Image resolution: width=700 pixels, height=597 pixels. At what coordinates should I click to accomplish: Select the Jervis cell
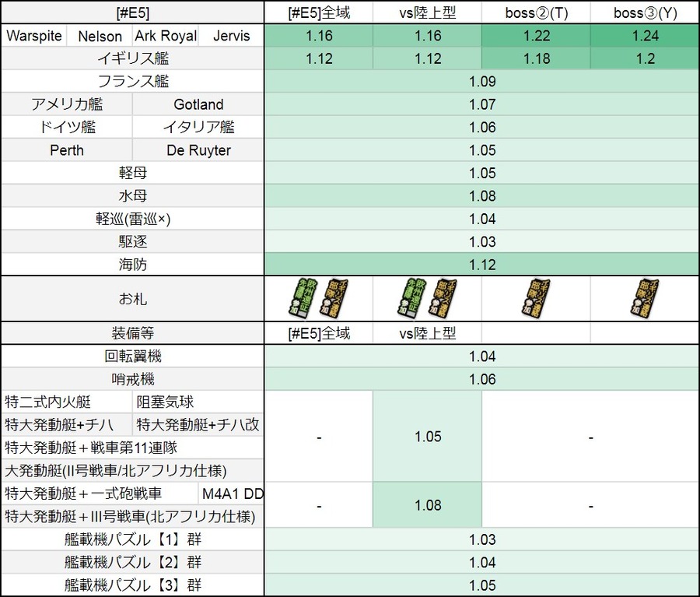231,36
